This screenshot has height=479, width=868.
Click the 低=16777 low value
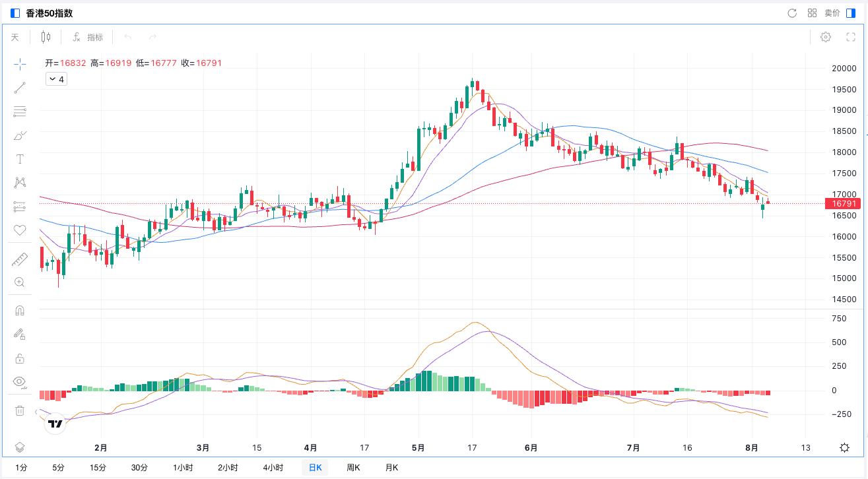tap(156, 63)
